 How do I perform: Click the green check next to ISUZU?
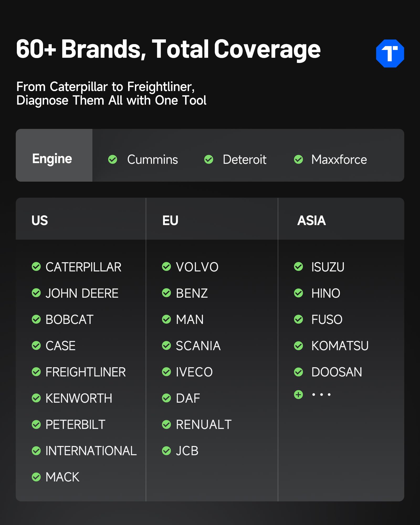point(298,267)
